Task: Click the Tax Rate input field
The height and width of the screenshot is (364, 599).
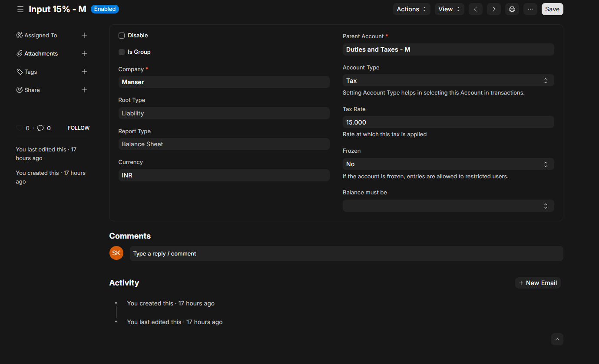Action: click(x=448, y=122)
